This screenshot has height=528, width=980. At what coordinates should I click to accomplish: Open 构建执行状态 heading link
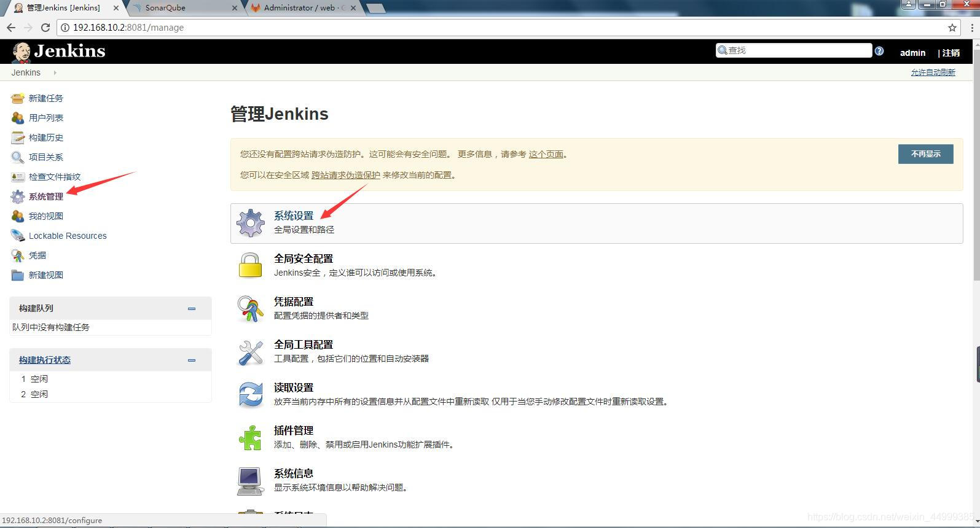click(45, 360)
